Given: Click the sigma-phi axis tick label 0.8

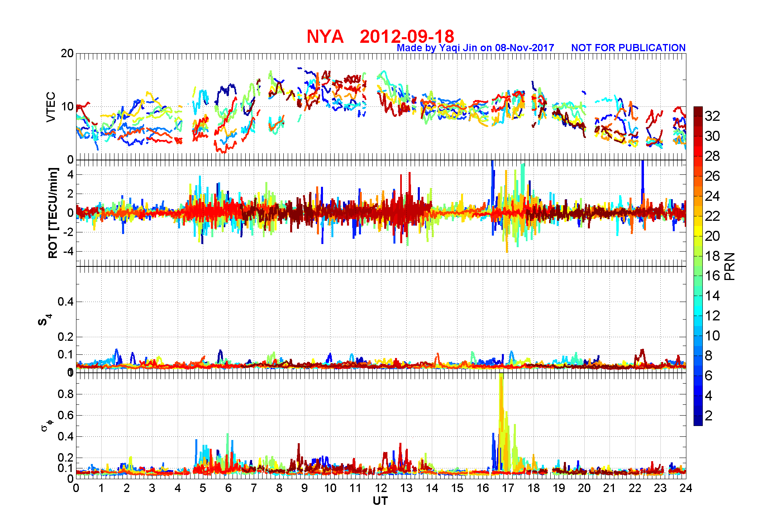Looking at the screenshot, I should 66,394.
